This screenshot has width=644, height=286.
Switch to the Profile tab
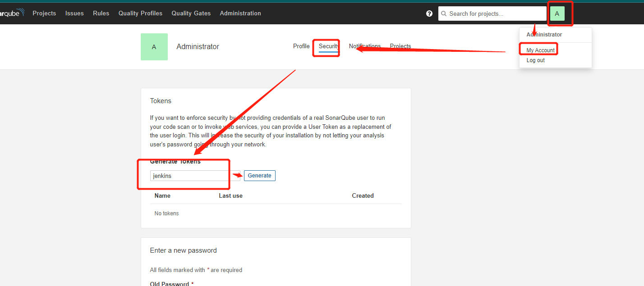301,46
